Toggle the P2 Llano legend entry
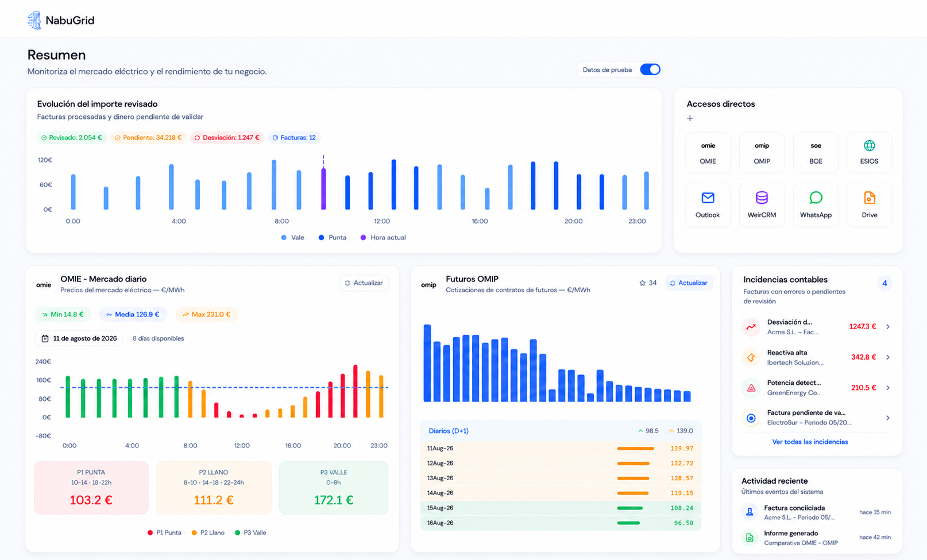 (x=208, y=532)
